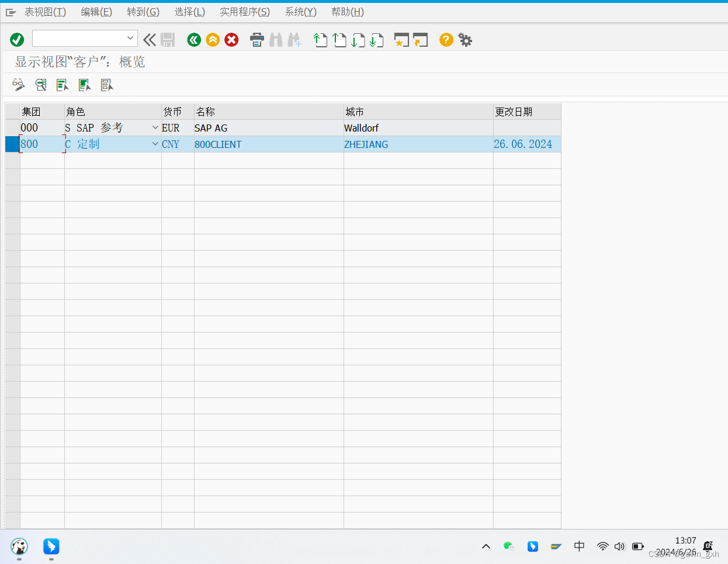The height and width of the screenshot is (564, 728).
Task: Click the Save icon in the standard toolbar
Action: (168, 40)
